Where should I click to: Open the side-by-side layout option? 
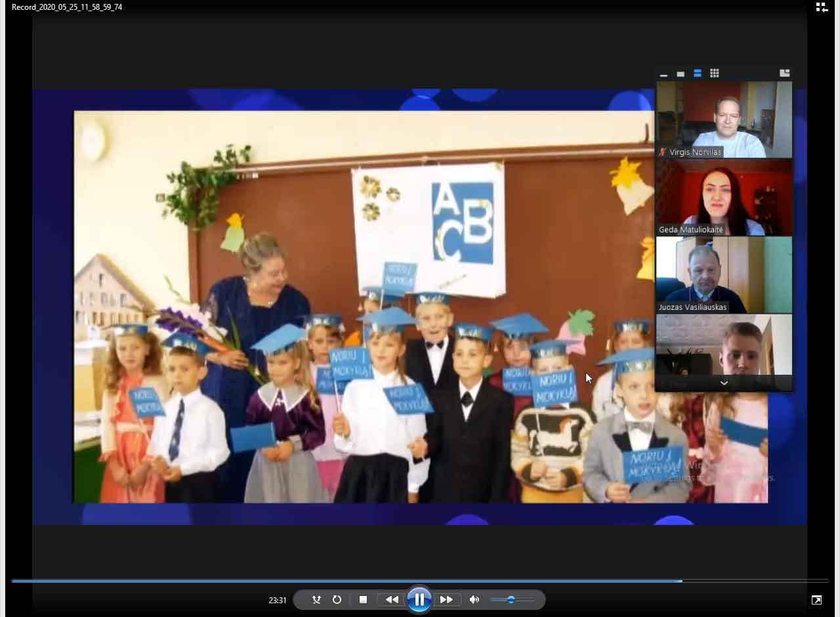coord(784,74)
